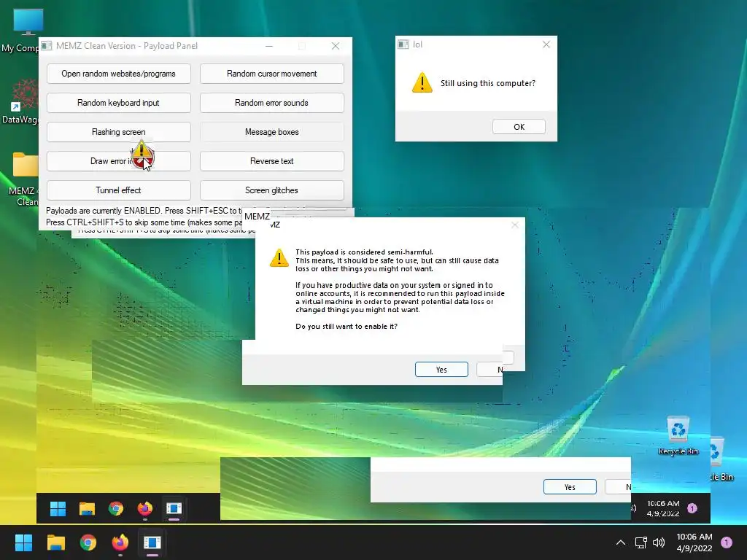Click the warning icon in lol dialog
This screenshot has height=560, width=747.
(x=422, y=82)
